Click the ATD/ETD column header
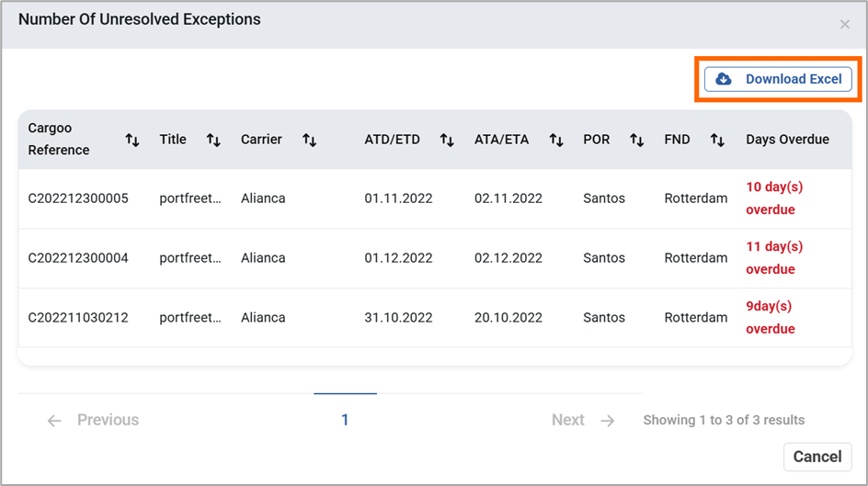The height and width of the screenshot is (486, 868). tap(392, 140)
